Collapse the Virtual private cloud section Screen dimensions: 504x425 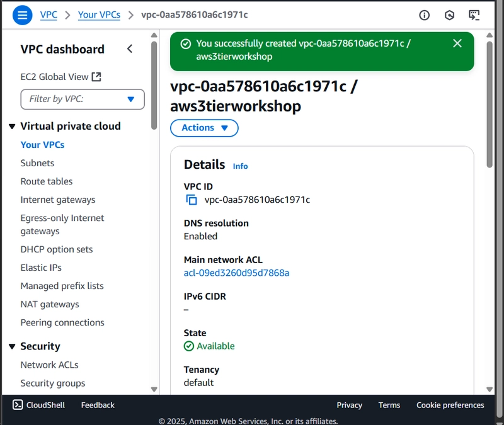[12, 127]
